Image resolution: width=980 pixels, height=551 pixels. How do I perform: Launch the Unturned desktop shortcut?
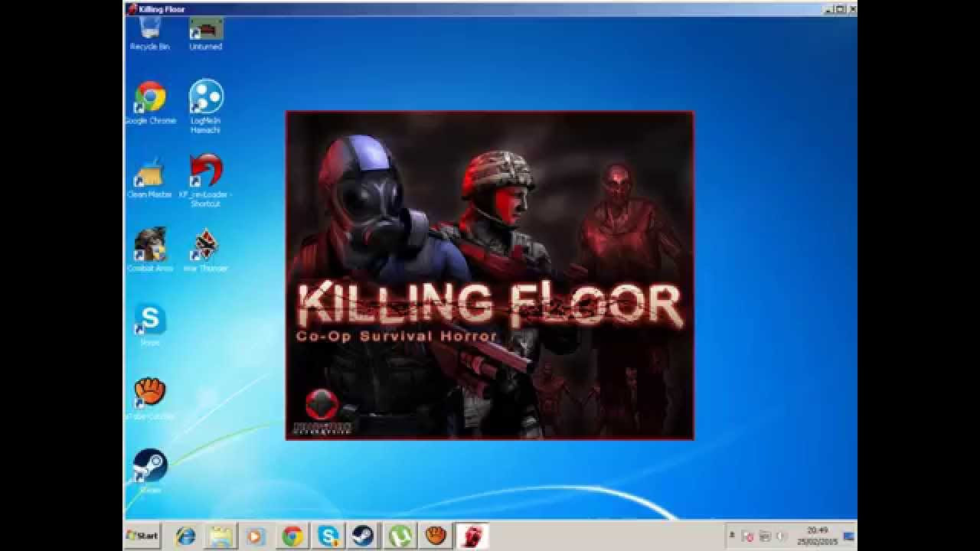point(206,33)
